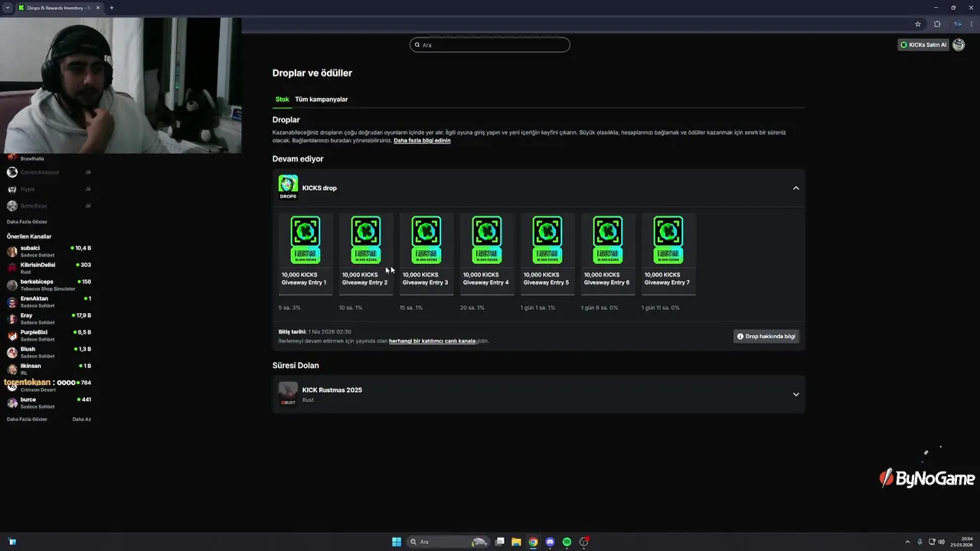Viewport: 980px width, 551px height.
Task: Follow the herhangi bir katılımcı canlı kanala link
Action: click(x=432, y=341)
